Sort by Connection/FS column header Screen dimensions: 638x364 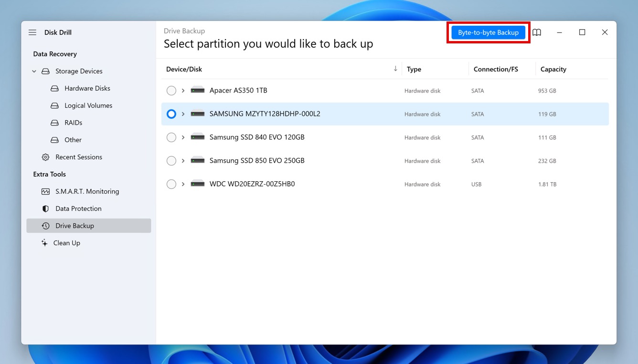coord(496,69)
